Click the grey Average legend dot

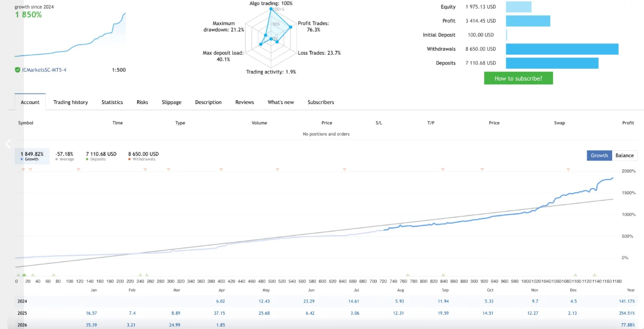57,159
